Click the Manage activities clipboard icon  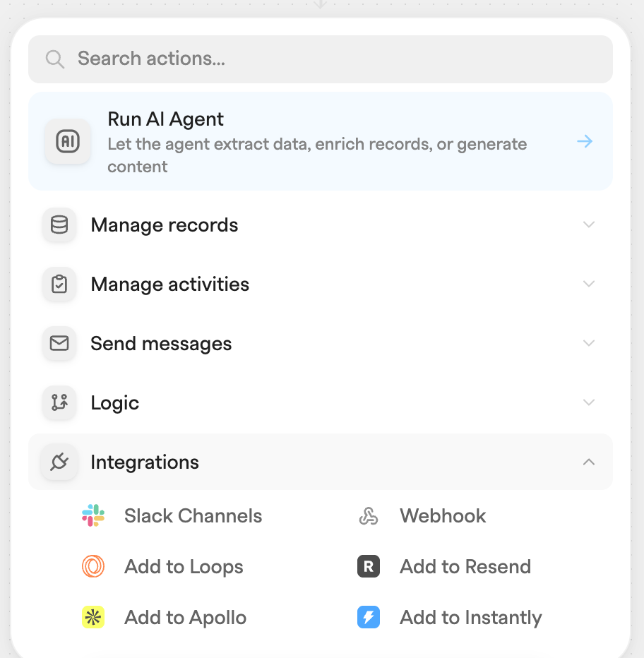tap(59, 284)
